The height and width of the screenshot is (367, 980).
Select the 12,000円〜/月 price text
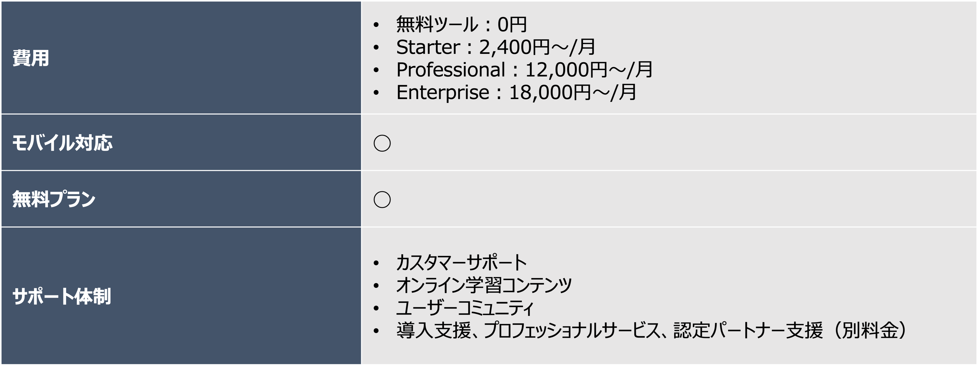[589, 70]
